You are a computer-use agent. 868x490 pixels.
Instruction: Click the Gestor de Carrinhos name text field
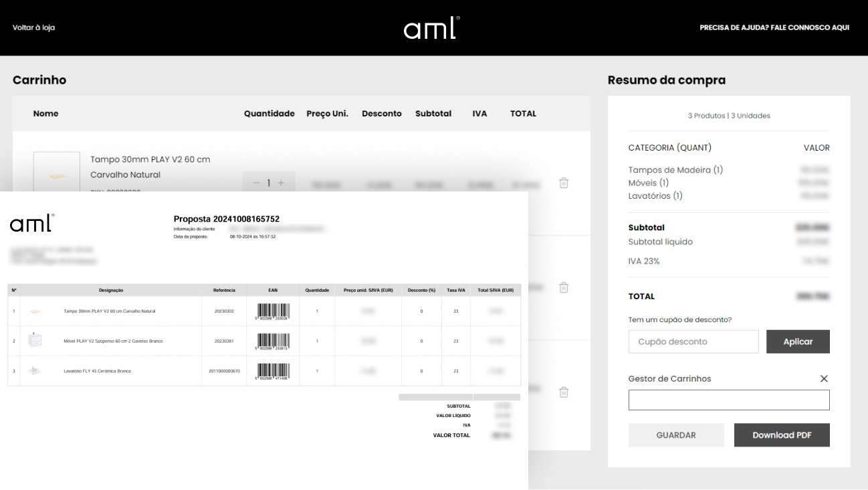[729, 400]
